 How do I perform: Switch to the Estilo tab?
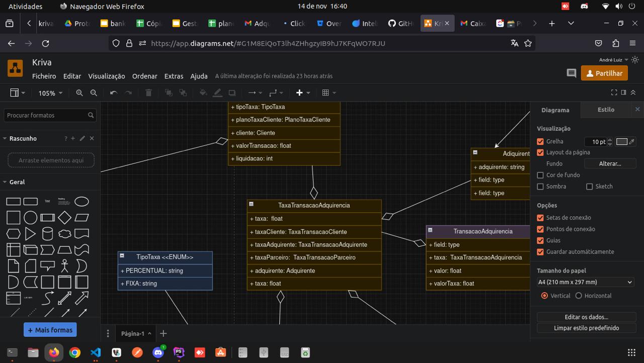[606, 110]
